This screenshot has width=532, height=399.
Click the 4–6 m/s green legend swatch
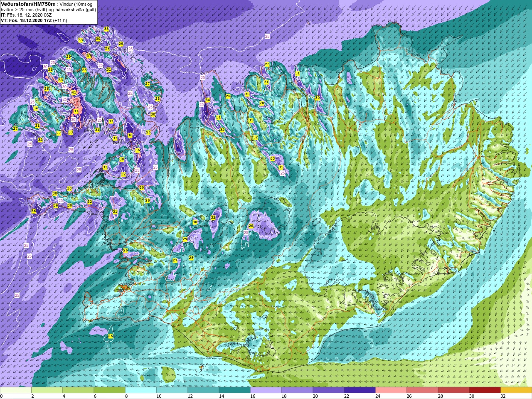78,390
